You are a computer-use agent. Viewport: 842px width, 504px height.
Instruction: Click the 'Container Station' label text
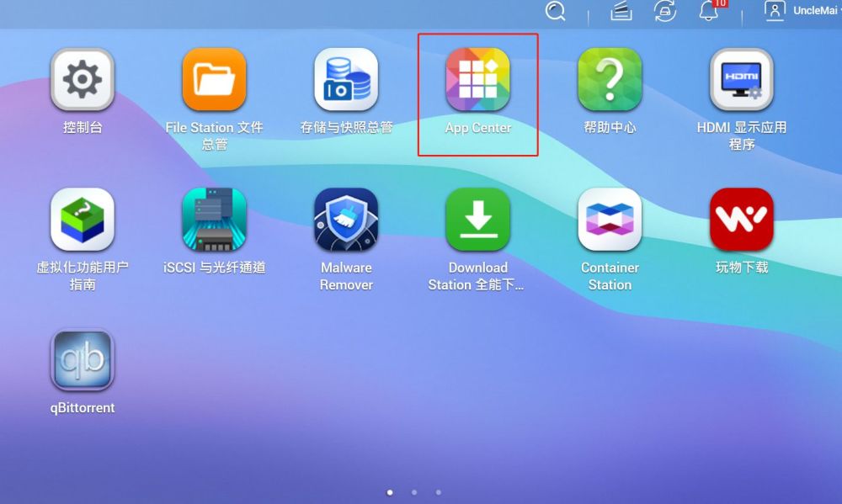click(610, 276)
